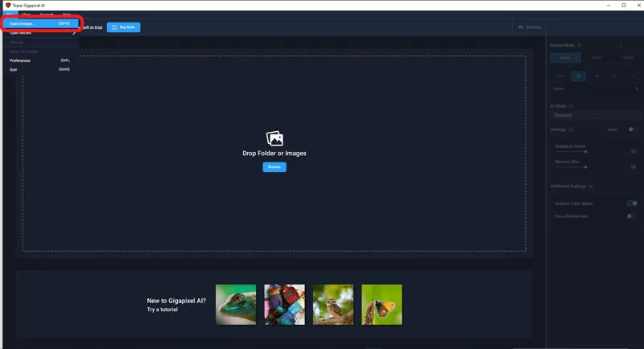
Task: Toggle Reduce Color Bleed switch
Action: 632,203
